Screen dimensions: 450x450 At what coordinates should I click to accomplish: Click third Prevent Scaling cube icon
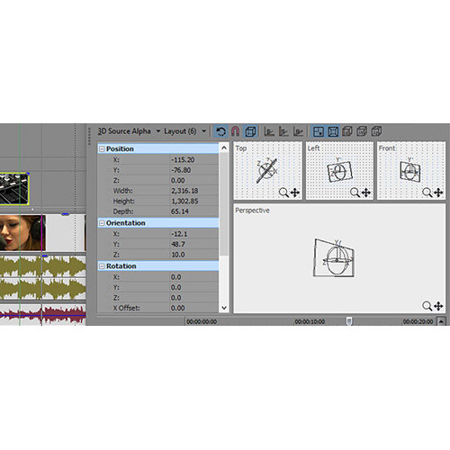[x=376, y=131]
